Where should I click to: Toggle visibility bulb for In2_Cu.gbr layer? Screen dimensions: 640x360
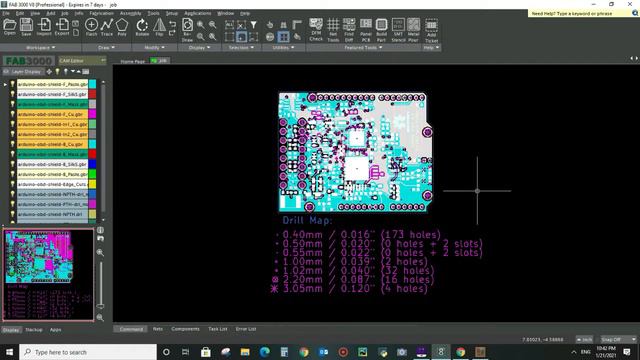[x=13, y=134]
